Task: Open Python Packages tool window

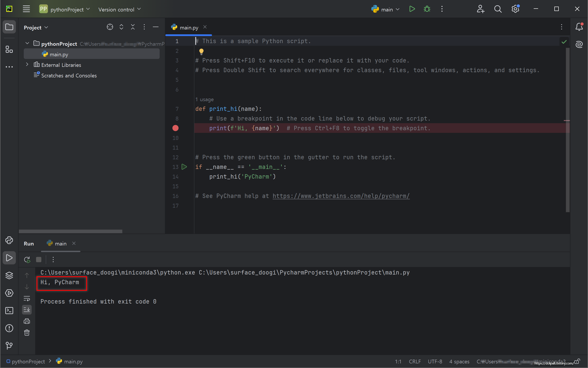Action: click(9, 275)
